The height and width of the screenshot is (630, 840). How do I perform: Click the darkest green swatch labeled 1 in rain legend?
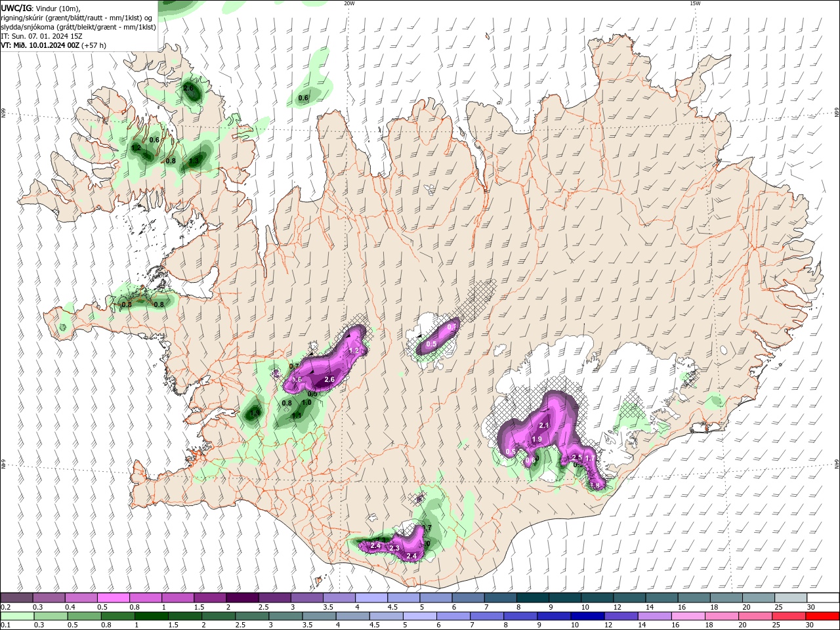pos(151,616)
